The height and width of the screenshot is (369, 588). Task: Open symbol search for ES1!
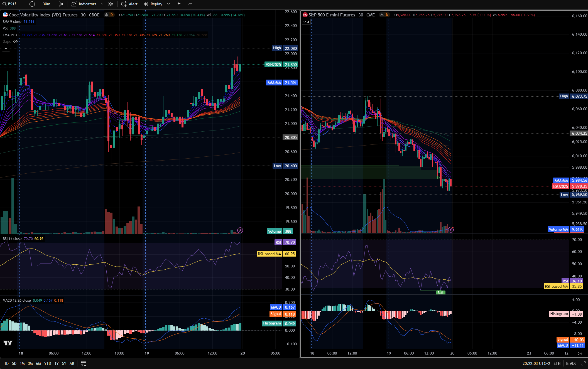[x=9, y=4]
